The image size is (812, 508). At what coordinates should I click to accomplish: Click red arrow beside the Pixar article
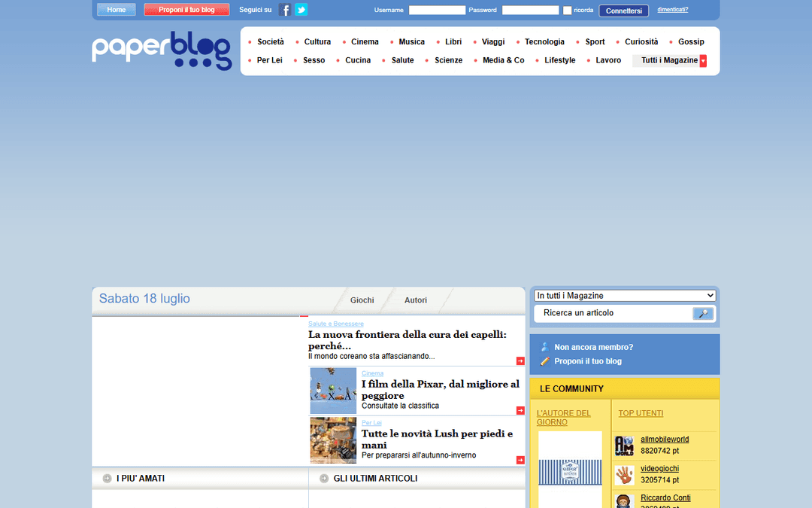(520, 411)
